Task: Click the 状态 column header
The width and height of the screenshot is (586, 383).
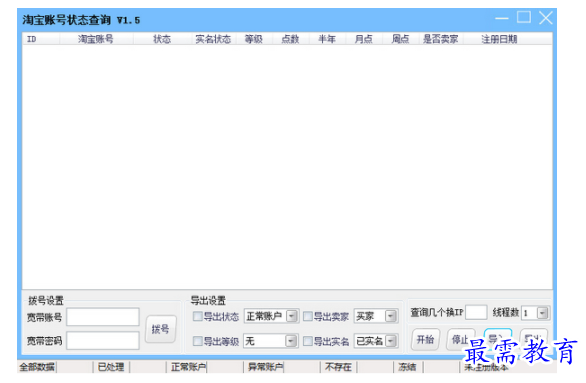Action: tap(162, 39)
